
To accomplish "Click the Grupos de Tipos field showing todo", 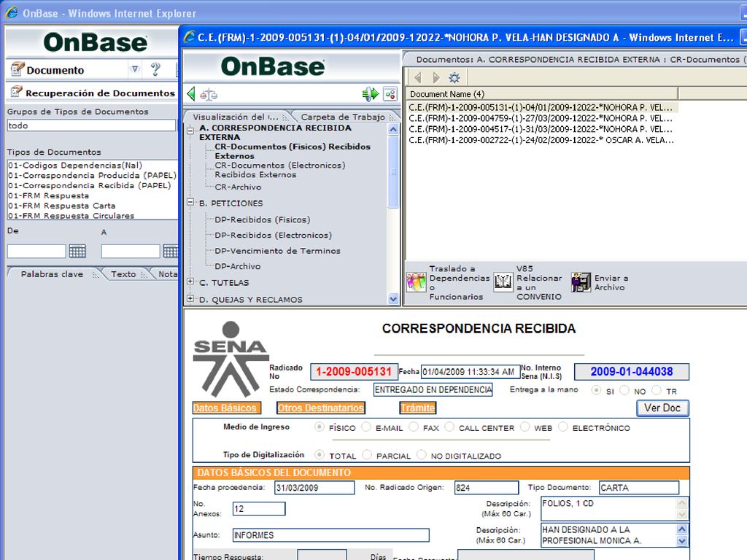I will pyautogui.click(x=91, y=125).
